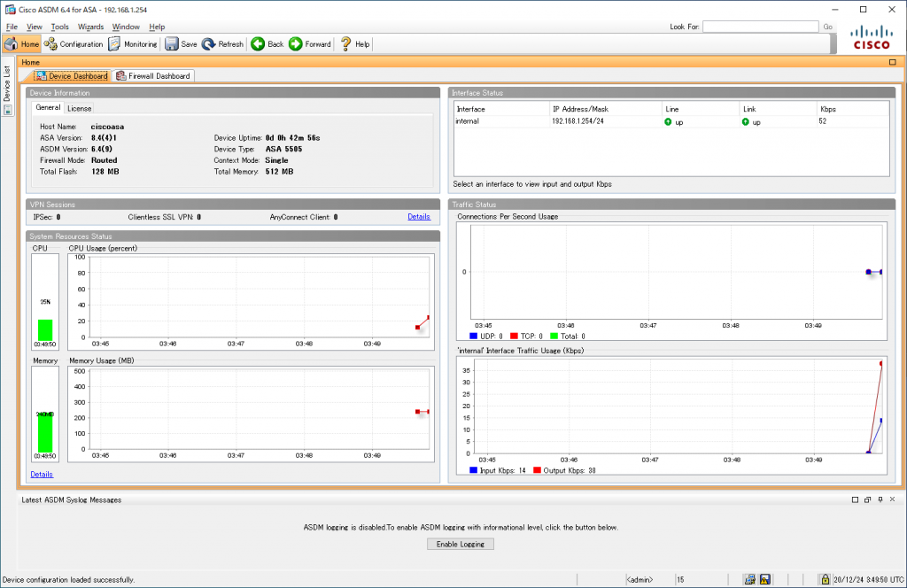Toggle auto-hide pin on Syslog Messages panel

[x=880, y=499]
